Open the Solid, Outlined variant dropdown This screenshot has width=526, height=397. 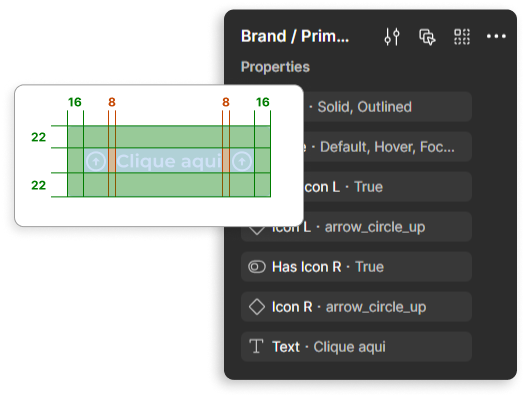tap(387, 107)
